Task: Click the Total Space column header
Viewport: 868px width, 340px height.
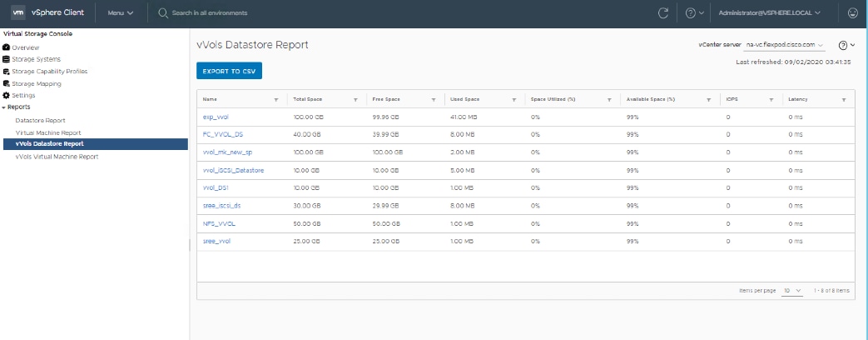Action: point(308,100)
